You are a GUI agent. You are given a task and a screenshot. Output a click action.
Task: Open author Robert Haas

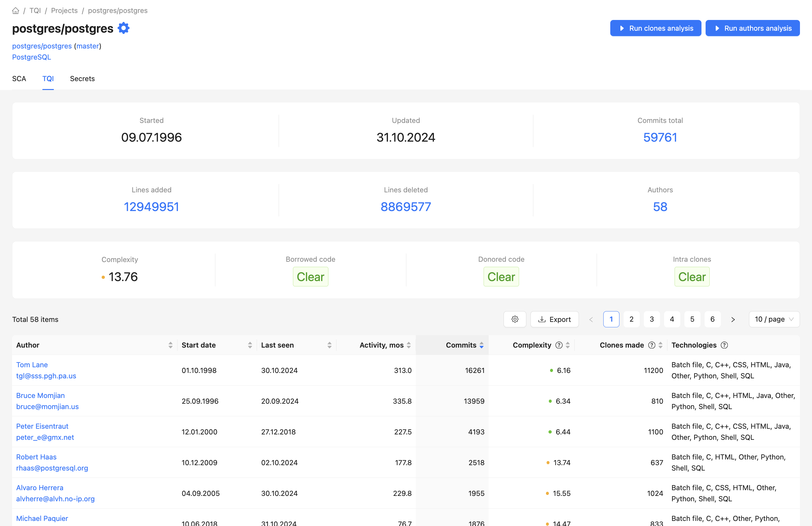coord(36,457)
